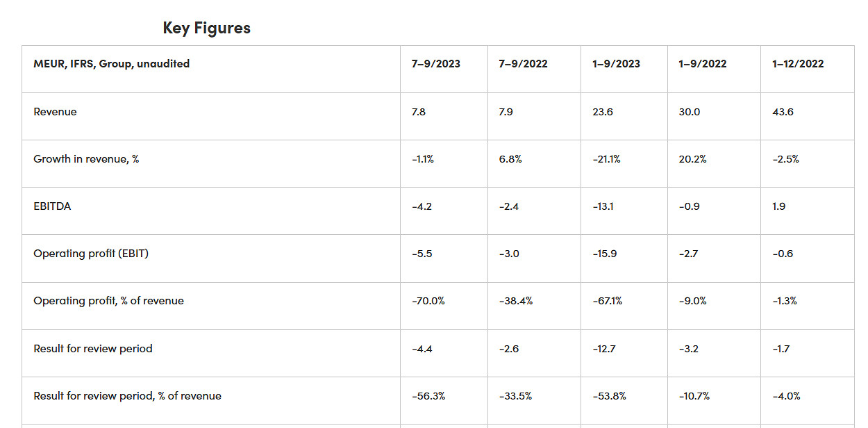Select the 1.9 EBITDA value
Viewport: 868px width, 428px height.
779,206
